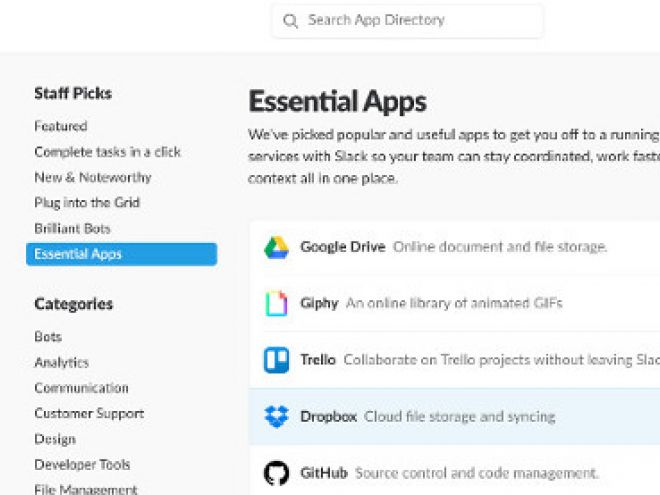Screen dimensions: 660x495
Task: Browse the Communication category
Action: pyautogui.click(x=82, y=388)
